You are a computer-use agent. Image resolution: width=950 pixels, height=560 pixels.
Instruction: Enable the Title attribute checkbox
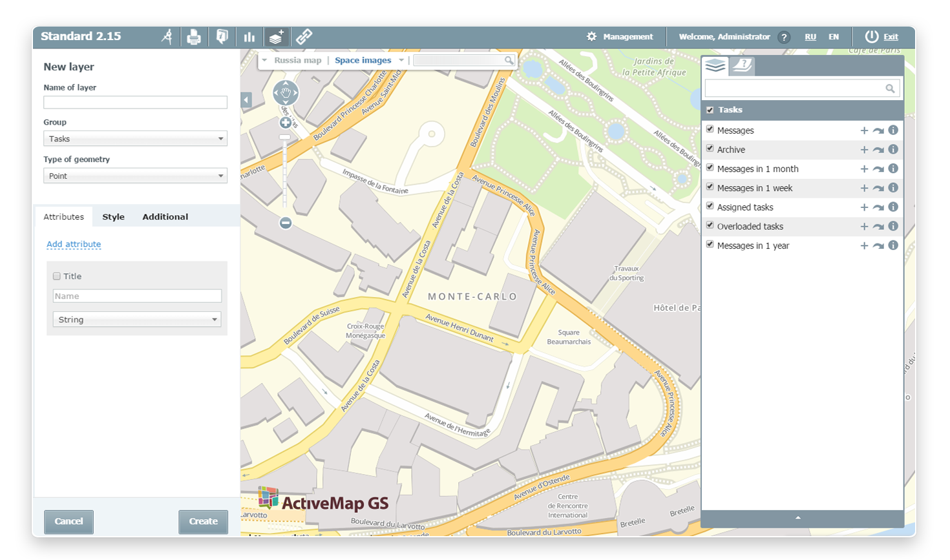pyautogui.click(x=57, y=276)
